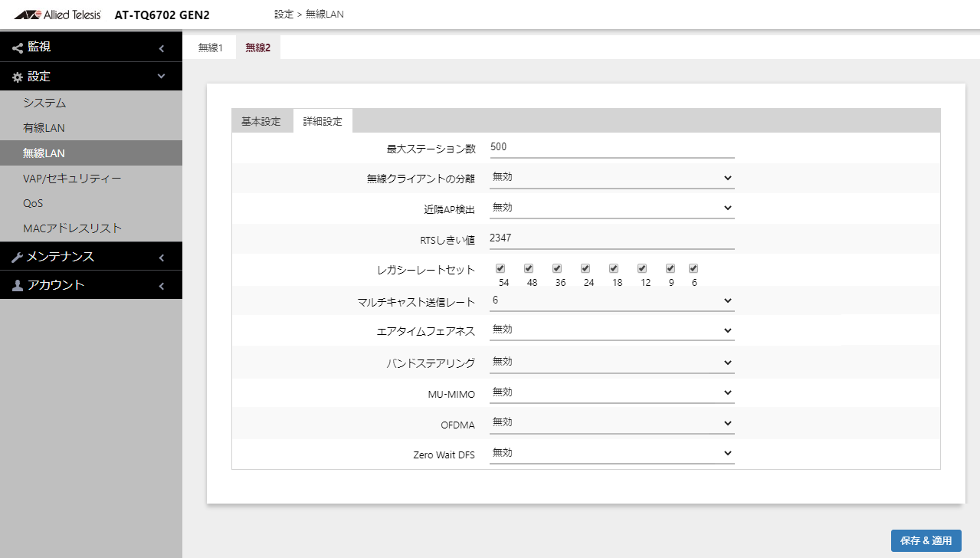
Task: Click the メンテナンス wrench icon
Action: (17, 256)
